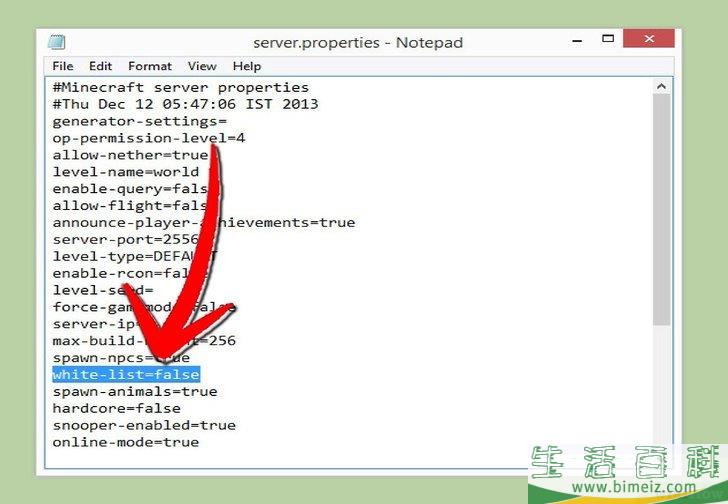The image size is (728, 504).
Task: Click the Notepad icon in title bar
Action: 57,42
